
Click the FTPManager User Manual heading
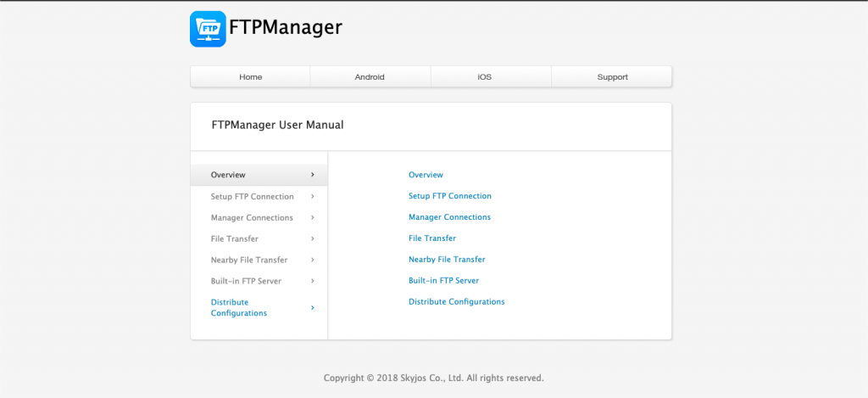tap(277, 126)
